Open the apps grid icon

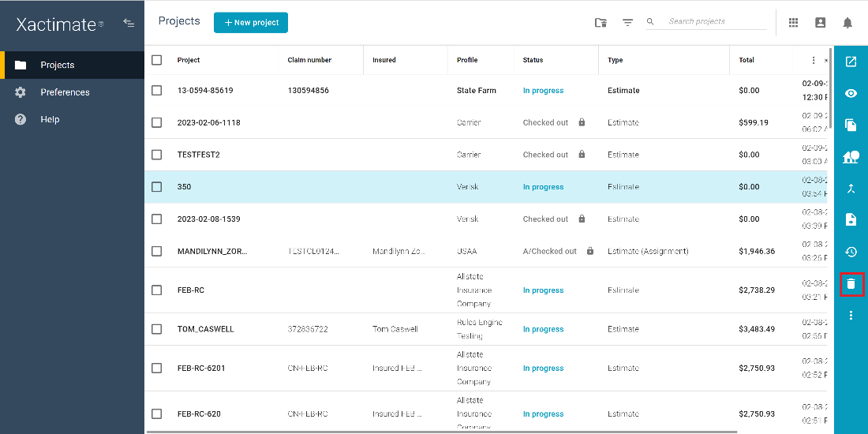[793, 23]
